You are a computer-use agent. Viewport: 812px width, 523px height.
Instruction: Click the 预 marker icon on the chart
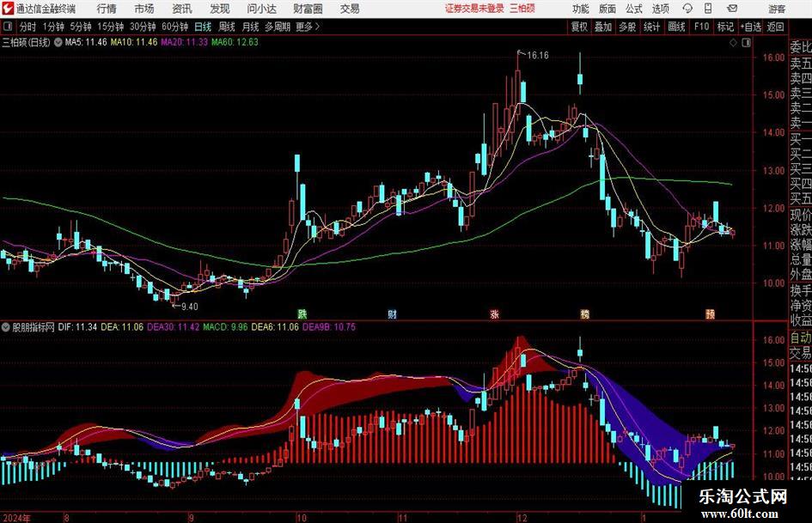click(x=710, y=313)
